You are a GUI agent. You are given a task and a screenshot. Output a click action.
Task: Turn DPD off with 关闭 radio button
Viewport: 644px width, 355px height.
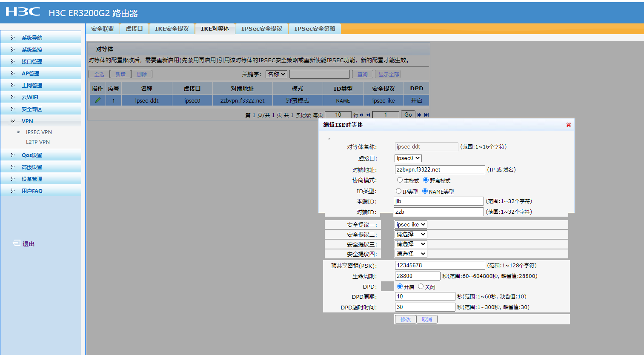pyautogui.click(x=421, y=286)
